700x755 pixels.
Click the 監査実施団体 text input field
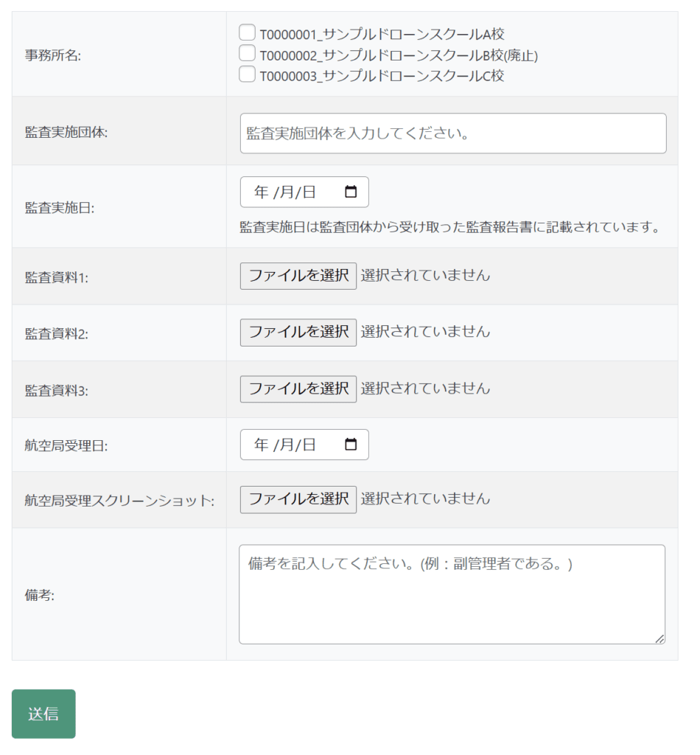coord(452,133)
